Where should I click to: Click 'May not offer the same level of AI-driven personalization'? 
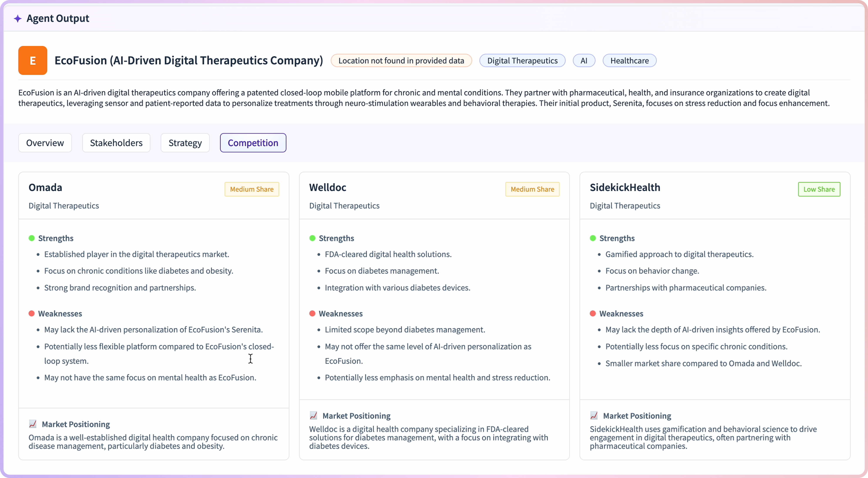pyautogui.click(x=428, y=354)
